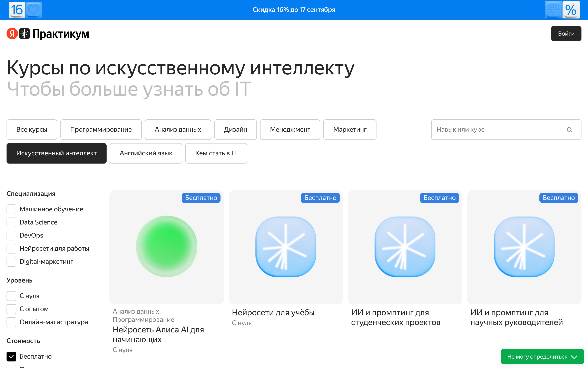This screenshot has width=588, height=368.
Task: Check the 'Data Science' checkbox
Action: click(11, 222)
